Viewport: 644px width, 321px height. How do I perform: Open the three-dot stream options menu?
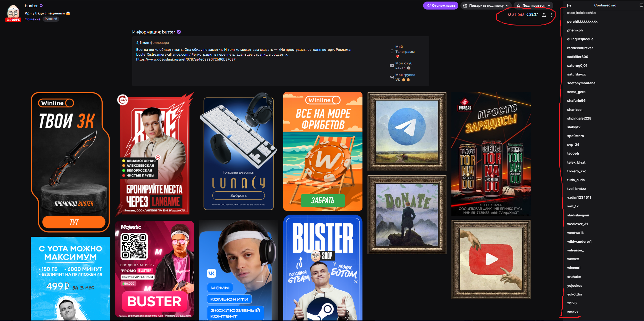pos(552,15)
